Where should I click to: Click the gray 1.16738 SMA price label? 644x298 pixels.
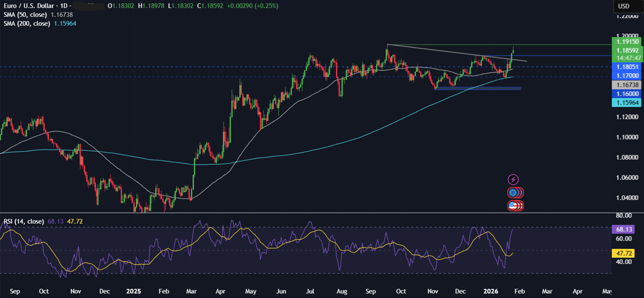(628, 85)
